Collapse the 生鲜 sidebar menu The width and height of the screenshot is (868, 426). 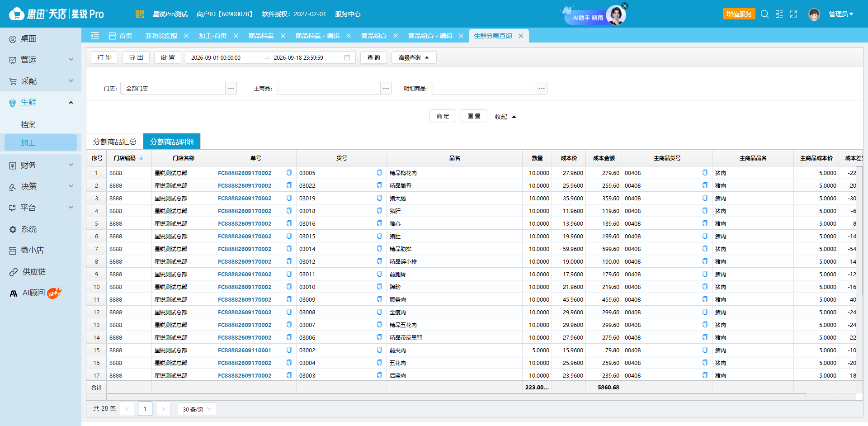pyautogui.click(x=41, y=102)
